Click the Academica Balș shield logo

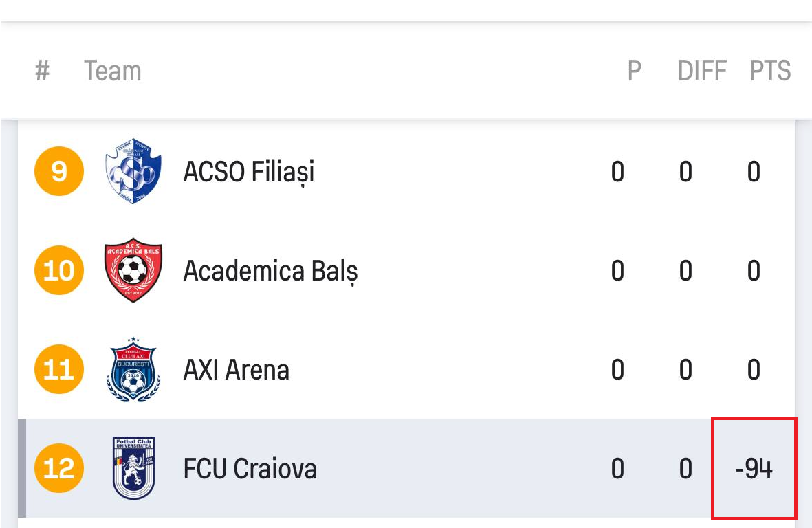(133, 270)
